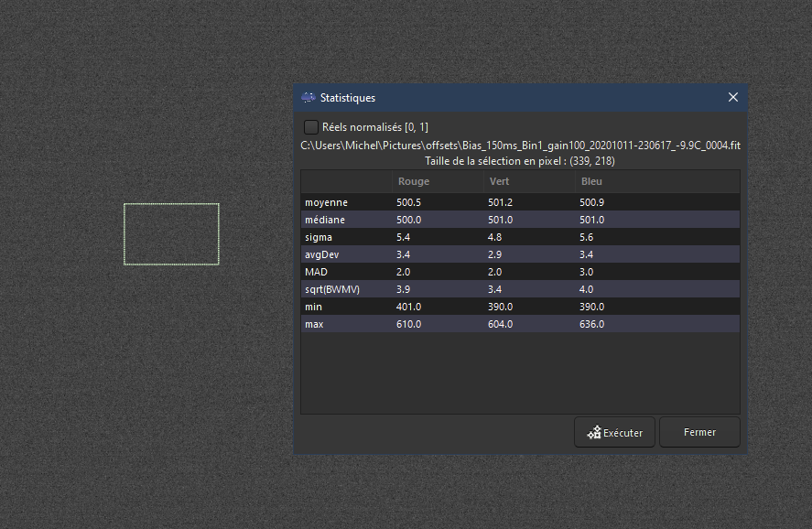Click the Statistiques title bar text
This screenshot has width=812, height=529.
click(x=348, y=98)
